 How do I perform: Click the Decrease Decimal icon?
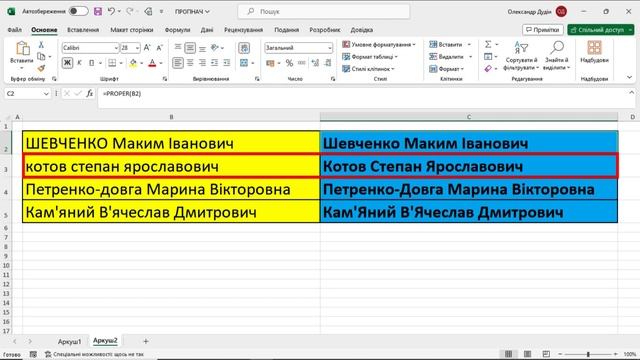coord(328,63)
